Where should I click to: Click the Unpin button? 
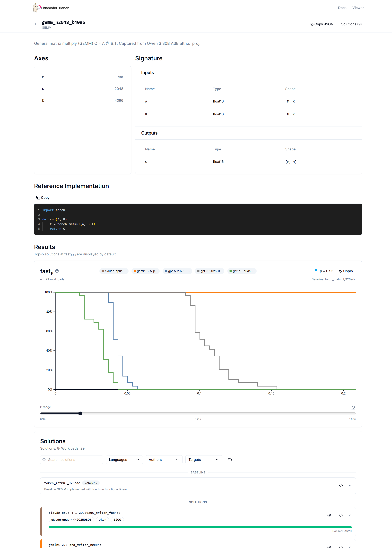click(x=345, y=271)
